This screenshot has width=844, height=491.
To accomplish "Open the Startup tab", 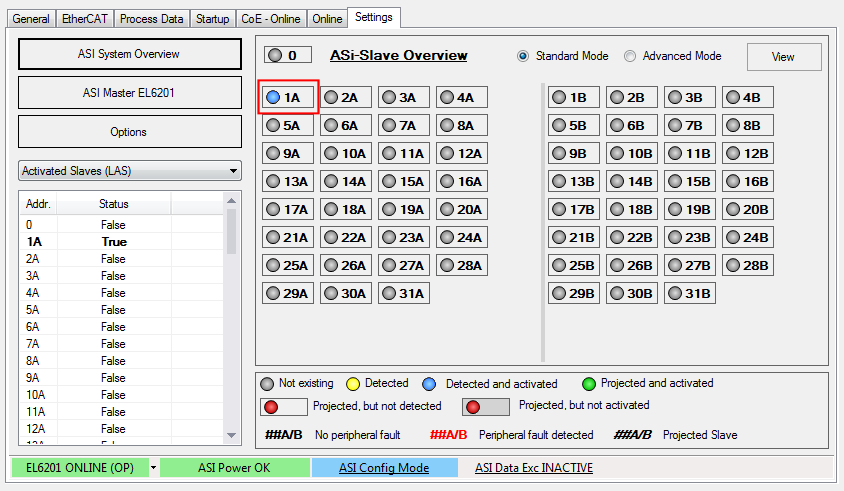I will [x=212, y=19].
